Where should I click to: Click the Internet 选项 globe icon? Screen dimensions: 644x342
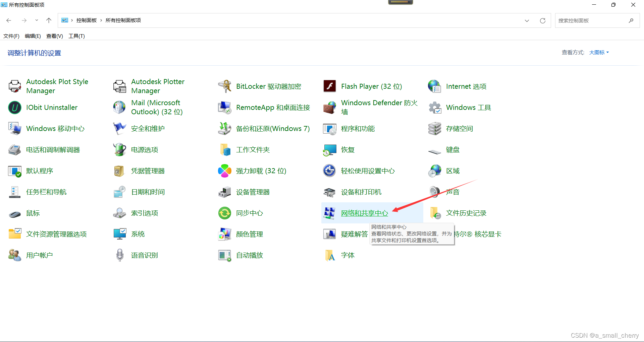[435, 86]
